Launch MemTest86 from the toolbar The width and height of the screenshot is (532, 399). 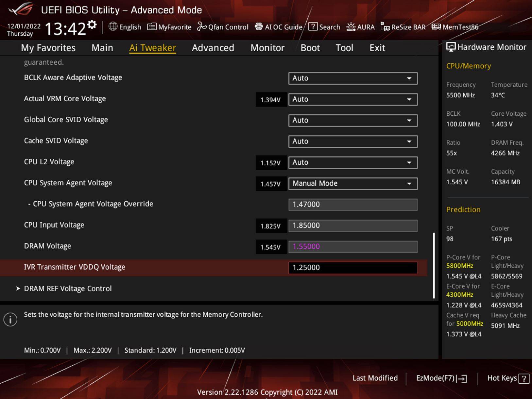455,27
